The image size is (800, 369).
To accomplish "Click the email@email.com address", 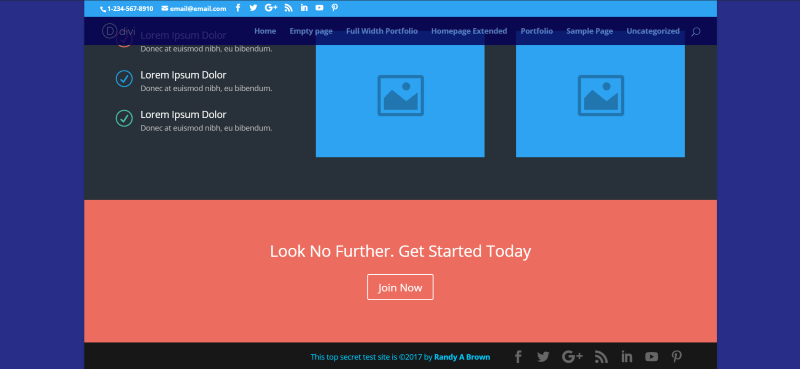I will 194,9.
